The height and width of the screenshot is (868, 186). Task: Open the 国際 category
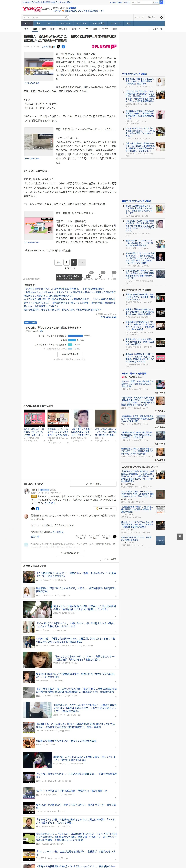[44, 29]
